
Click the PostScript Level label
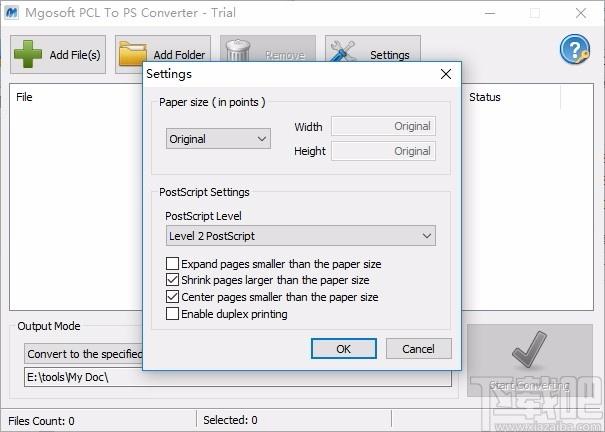203,216
